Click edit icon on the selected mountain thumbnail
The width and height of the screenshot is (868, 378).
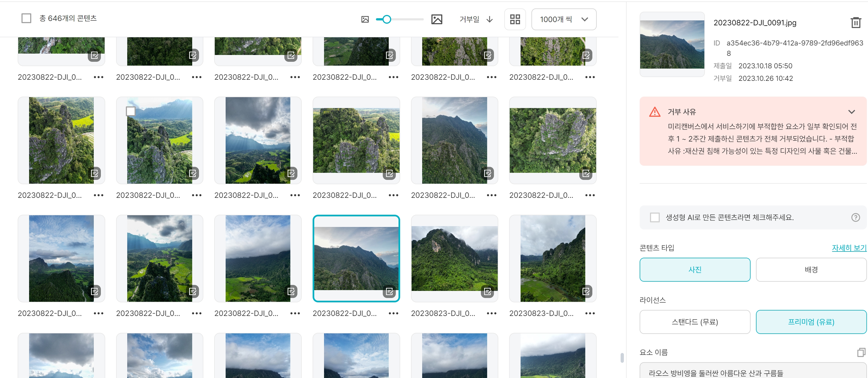click(x=389, y=291)
